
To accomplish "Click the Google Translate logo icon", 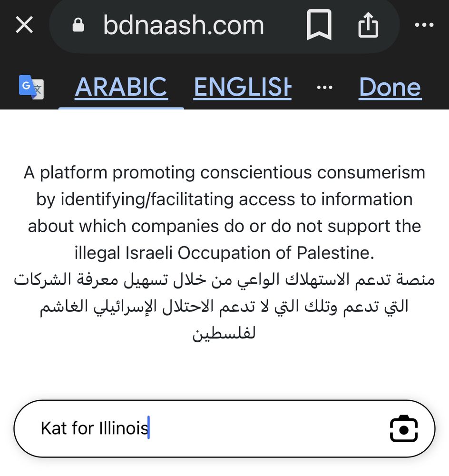I will tap(31, 87).
